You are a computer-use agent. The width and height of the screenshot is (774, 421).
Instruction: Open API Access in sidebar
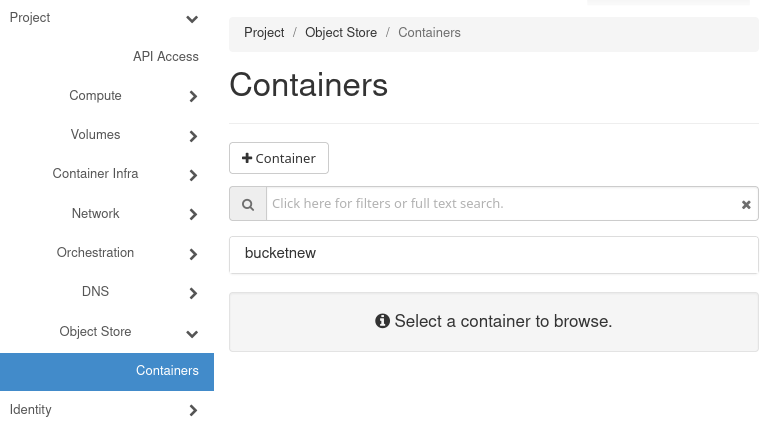pyautogui.click(x=166, y=57)
